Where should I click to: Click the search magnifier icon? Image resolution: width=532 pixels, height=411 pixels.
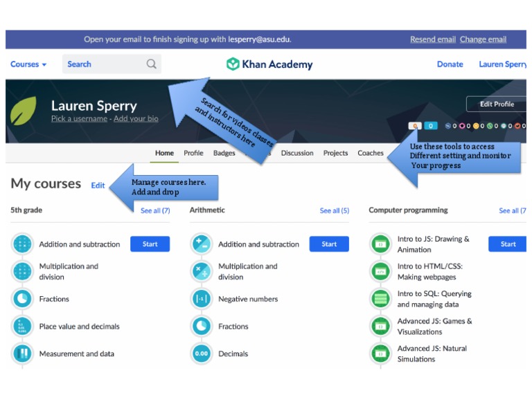[151, 64]
